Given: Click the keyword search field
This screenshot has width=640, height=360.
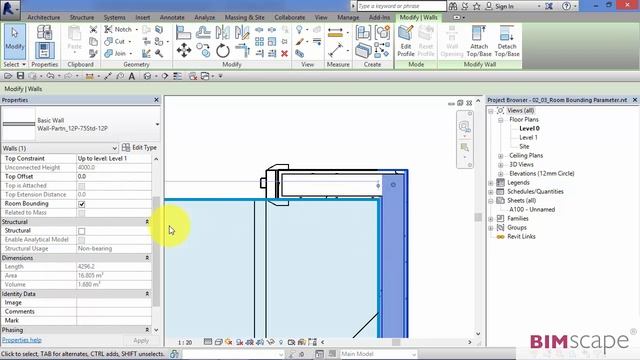Looking at the screenshot, I should point(401,6).
